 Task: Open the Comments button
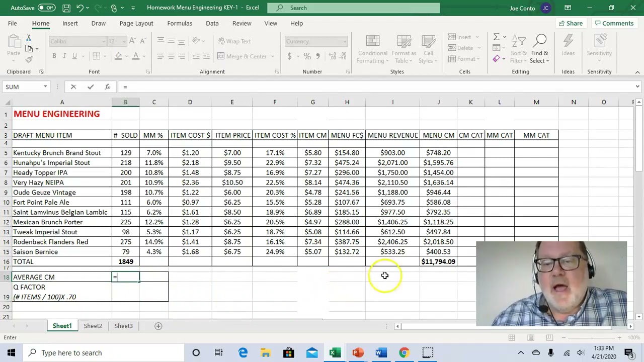tap(613, 23)
